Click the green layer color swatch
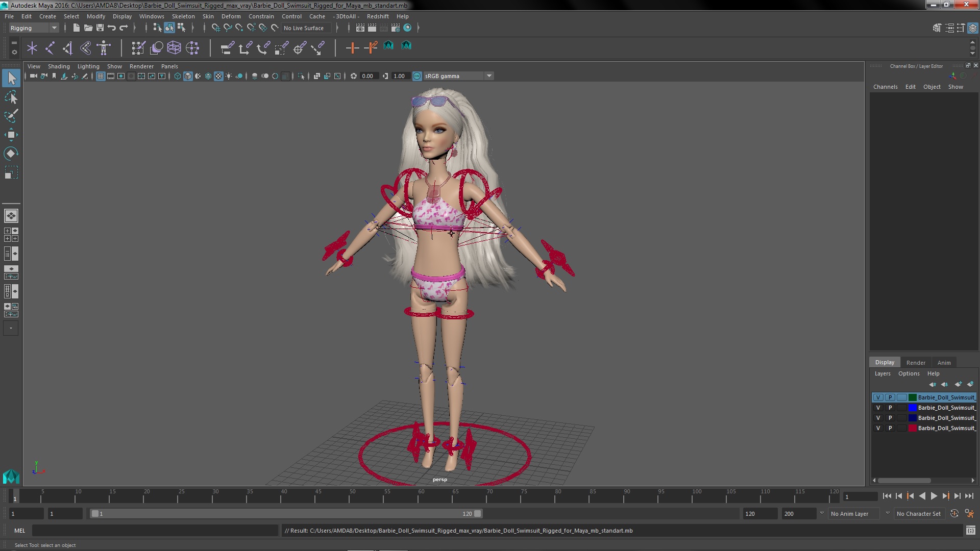Image resolution: width=980 pixels, height=551 pixels. 912,397
